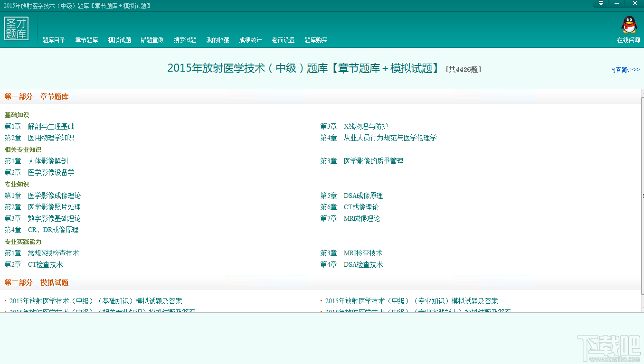Screen dimensions: 644x364
Task: Click the 专业知识 category heading
Action: pos(17,184)
